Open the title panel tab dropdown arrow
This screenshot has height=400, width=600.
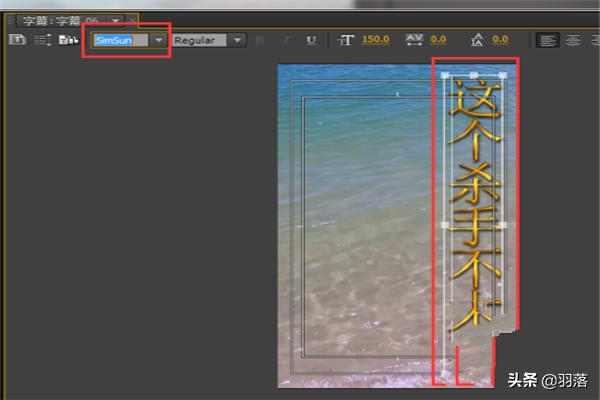(115, 21)
